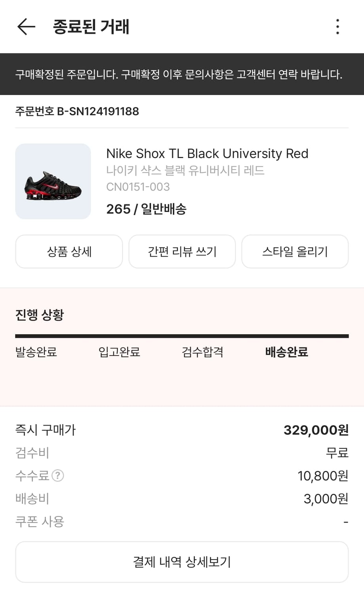Viewport: 364px width, 594px height.
Task: Click the black progress bar under 진행 상황
Action: pos(182,336)
